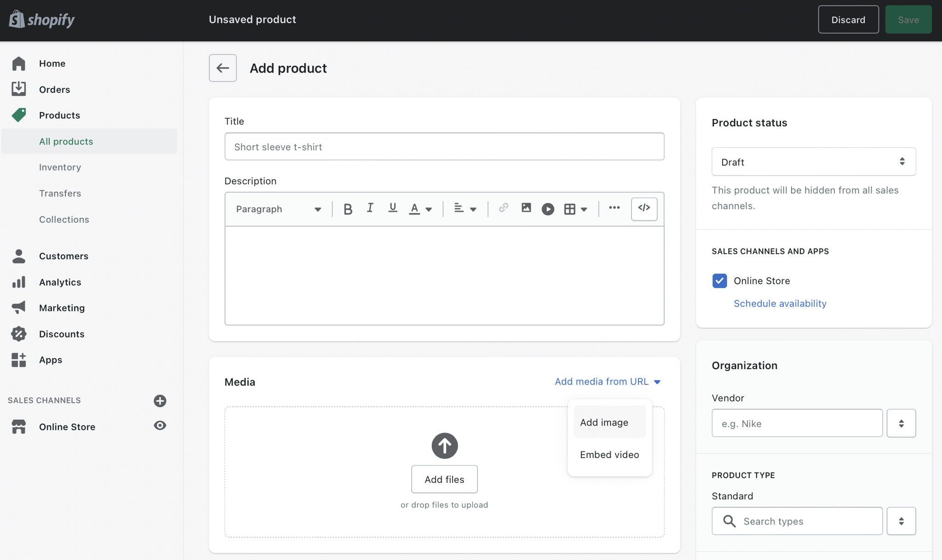Viewport: 942px width, 560px height.
Task: Uncheck the Online Store checkbox
Action: [x=719, y=281]
